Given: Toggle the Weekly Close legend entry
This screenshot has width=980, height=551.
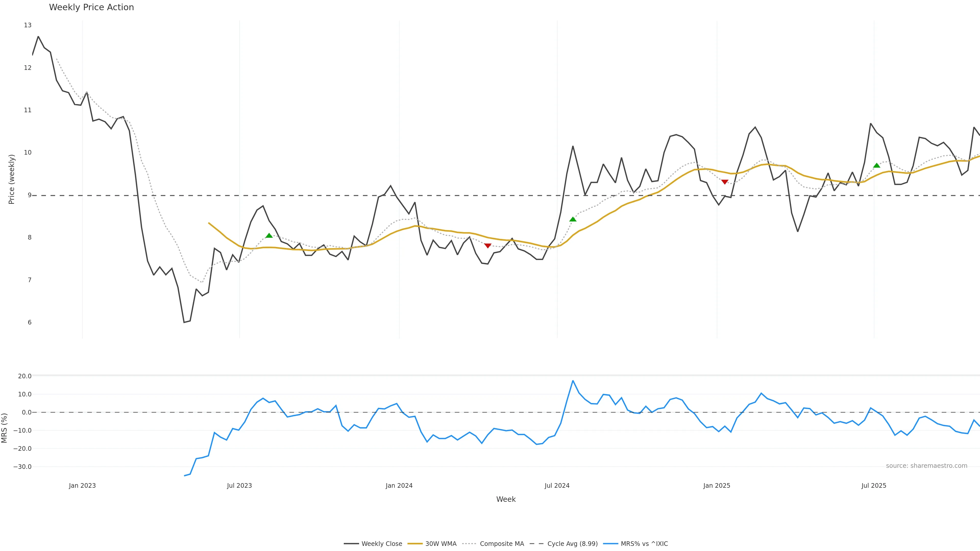Looking at the screenshot, I should tap(382, 544).
